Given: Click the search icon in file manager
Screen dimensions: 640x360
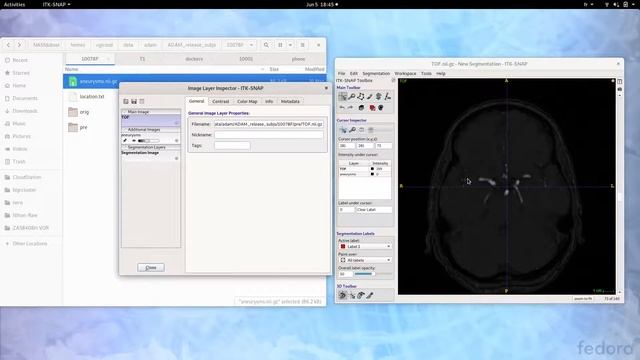Looking at the screenshot, I should (x=266, y=45).
